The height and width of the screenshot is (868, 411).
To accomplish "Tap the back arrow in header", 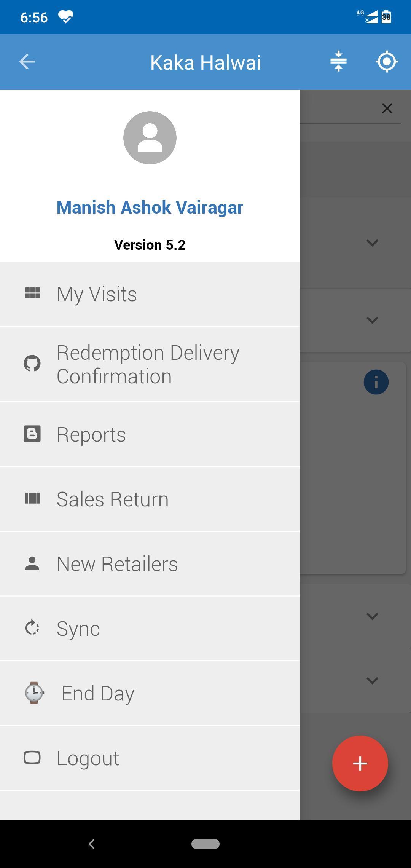I will click(x=27, y=62).
